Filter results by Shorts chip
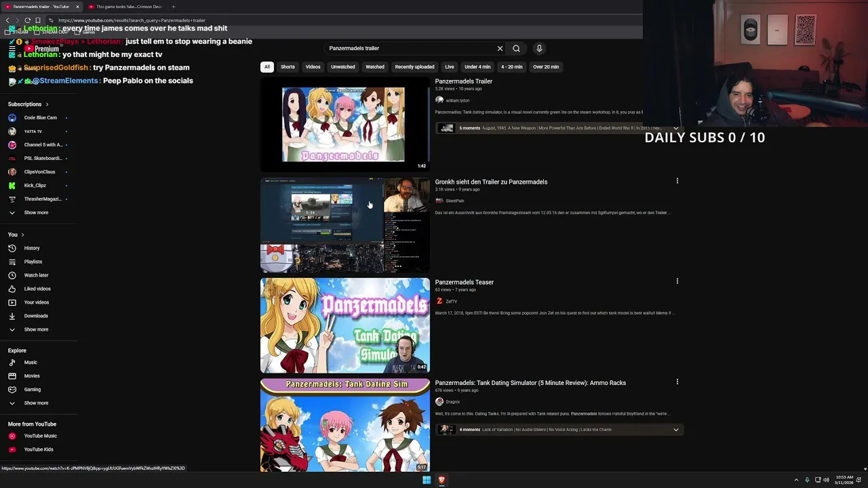Viewport: 868px width, 488px height. click(x=288, y=67)
